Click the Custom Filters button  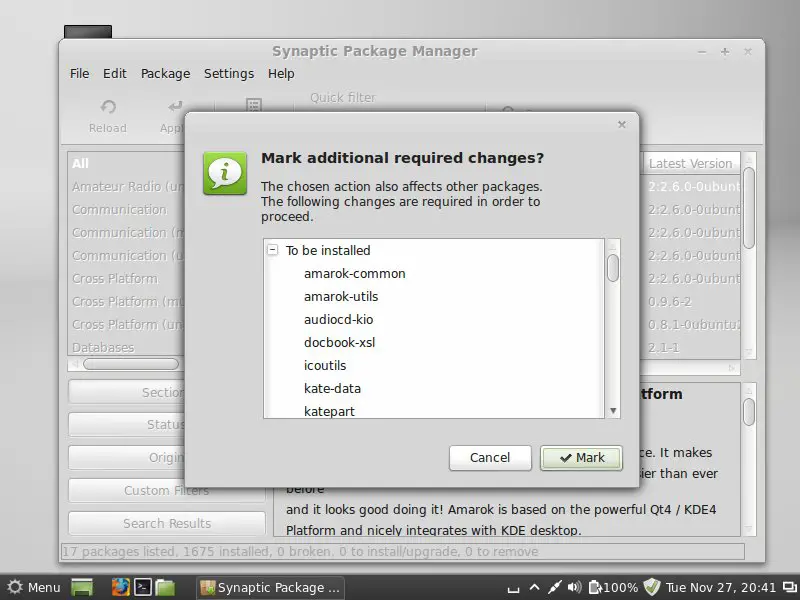(x=167, y=490)
